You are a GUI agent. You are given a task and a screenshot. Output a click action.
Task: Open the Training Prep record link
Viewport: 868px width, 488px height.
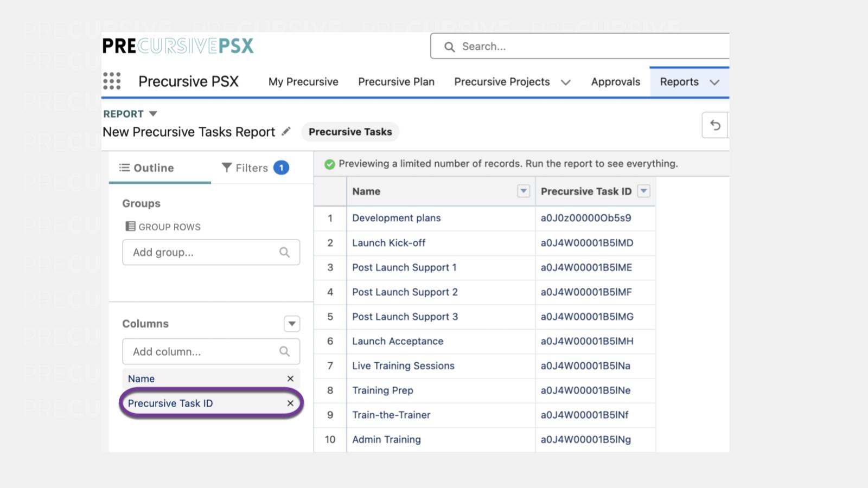[x=382, y=390]
